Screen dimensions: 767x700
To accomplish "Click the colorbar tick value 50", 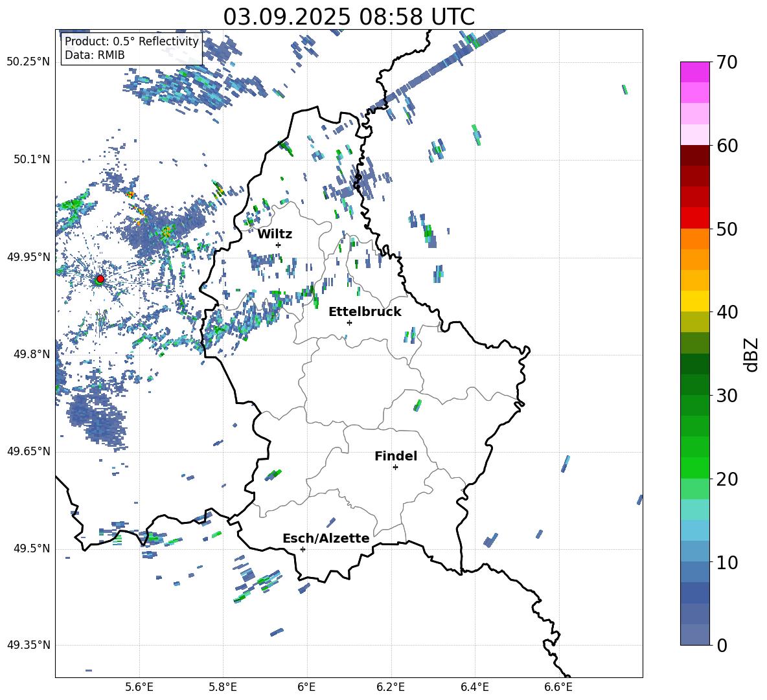I will [x=727, y=229].
